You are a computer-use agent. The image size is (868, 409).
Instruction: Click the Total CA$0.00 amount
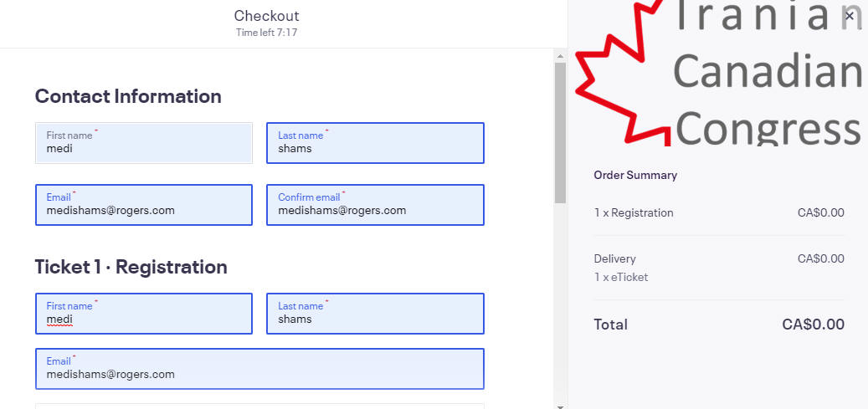814,325
